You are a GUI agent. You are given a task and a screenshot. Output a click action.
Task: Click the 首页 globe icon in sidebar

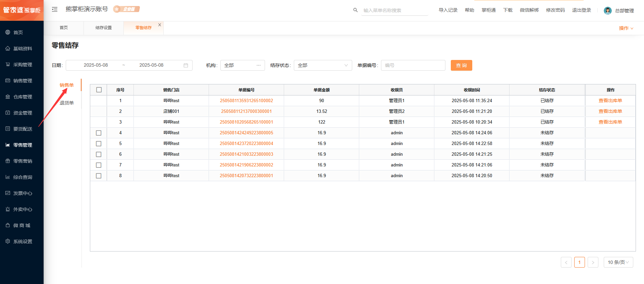pos(8,32)
